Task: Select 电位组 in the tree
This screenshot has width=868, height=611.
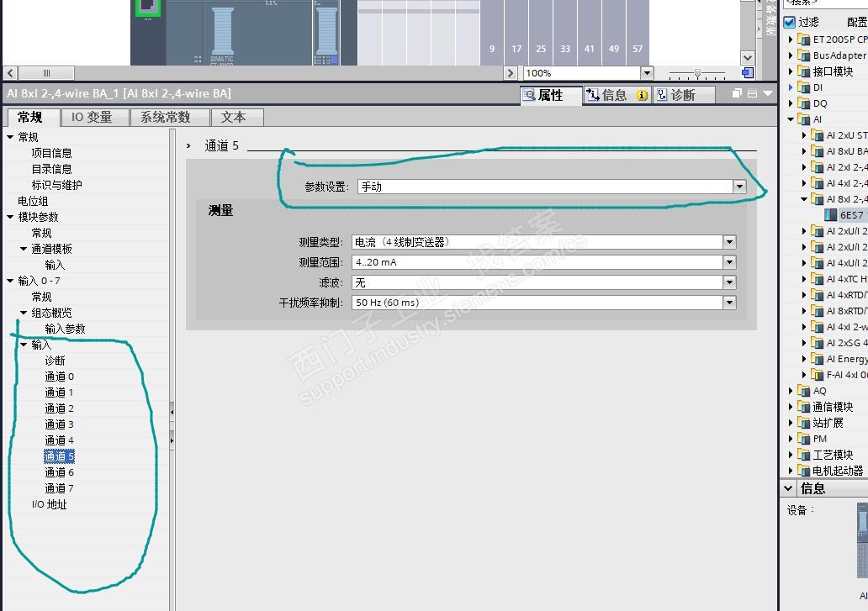Action: pos(33,201)
